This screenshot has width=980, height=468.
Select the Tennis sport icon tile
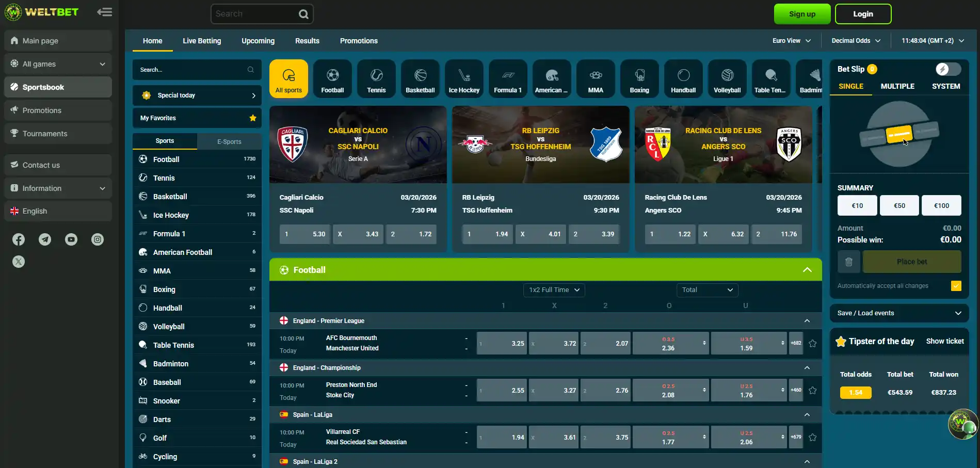coord(376,79)
